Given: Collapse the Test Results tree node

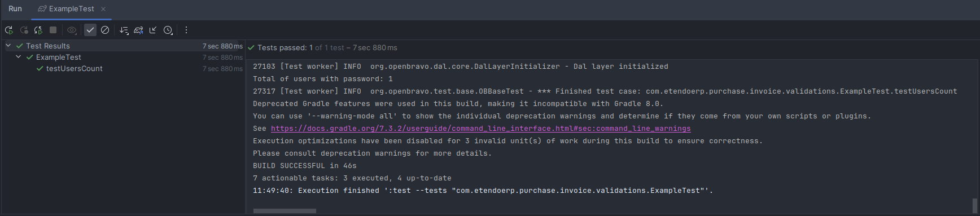Looking at the screenshot, I should [x=8, y=46].
